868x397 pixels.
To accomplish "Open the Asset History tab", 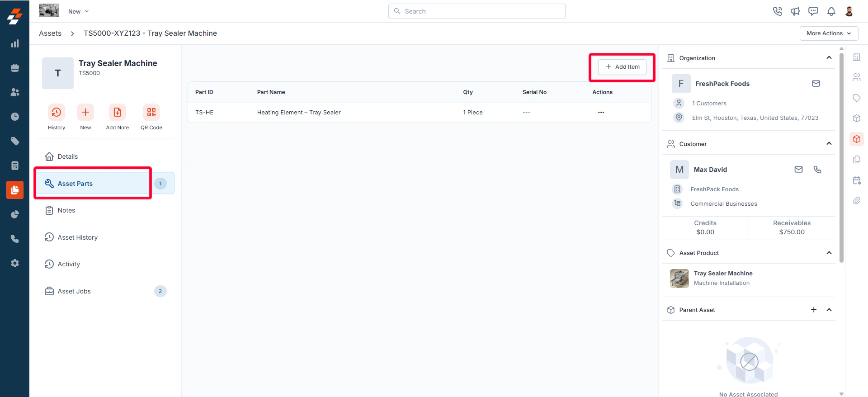I will (x=105, y=237).
